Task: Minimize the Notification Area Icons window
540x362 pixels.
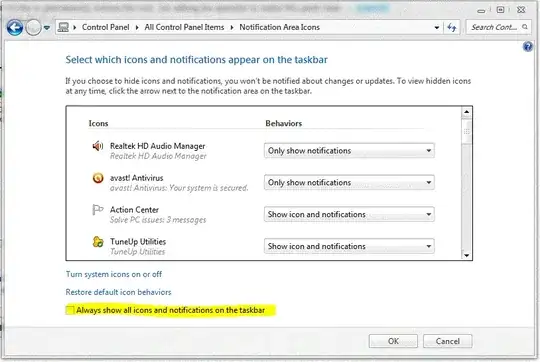Action: tap(481, 11)
